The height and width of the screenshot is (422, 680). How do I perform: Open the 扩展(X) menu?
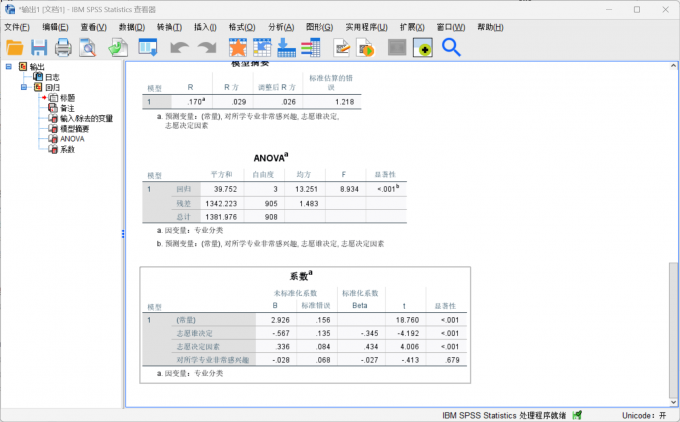tap(412, 27)
